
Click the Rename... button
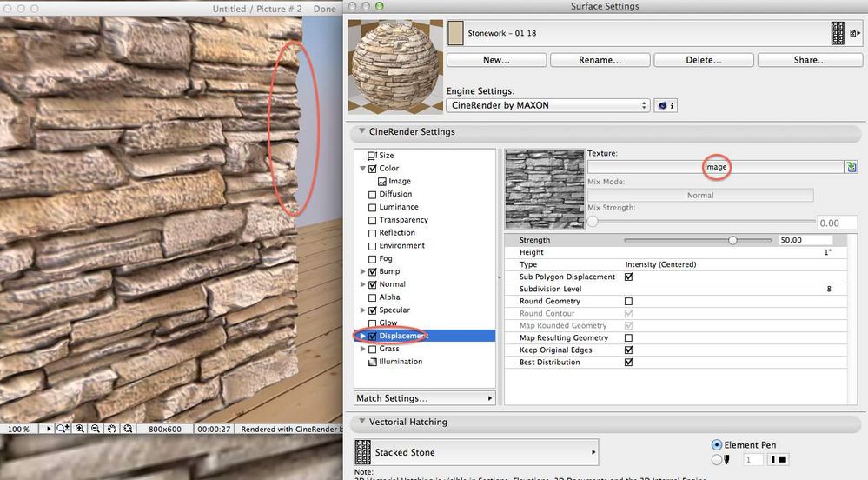coord(599,60)
